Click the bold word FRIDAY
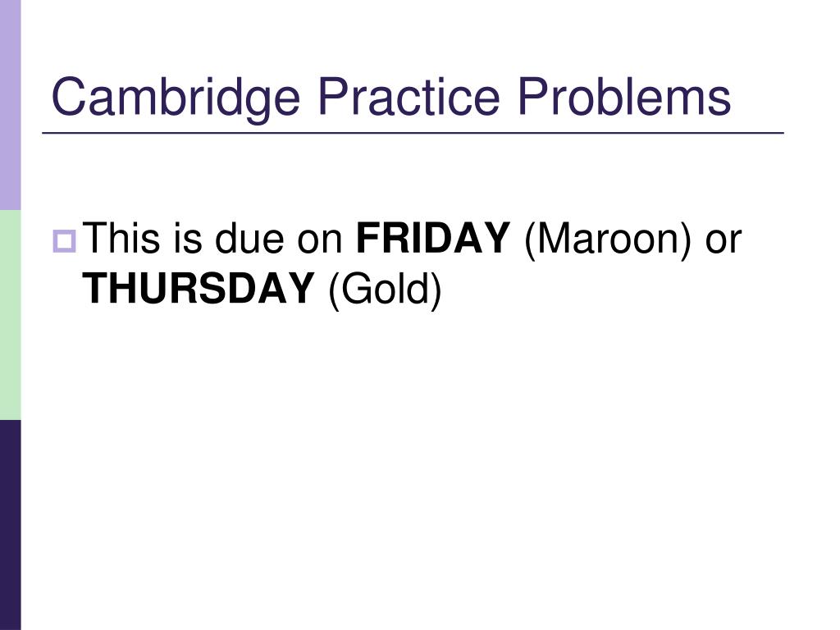The image size is (840, 630). (432, 237)
